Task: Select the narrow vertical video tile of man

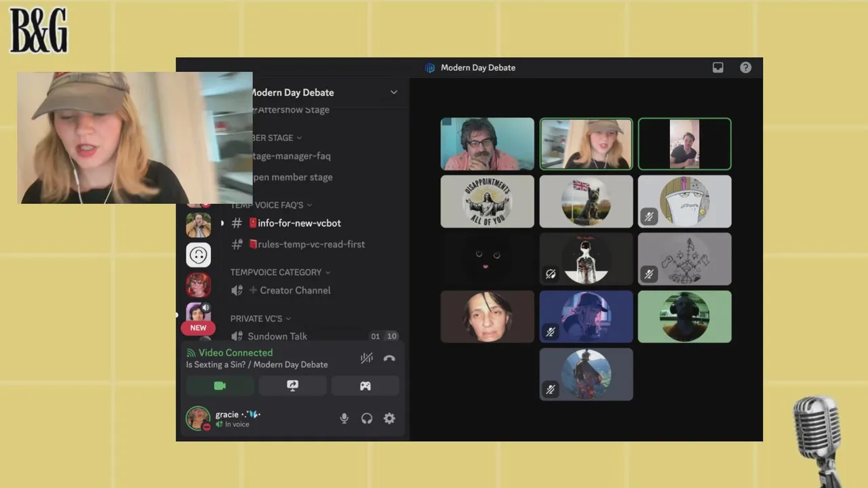Action: pyautogui.click(x=684, y=144)
